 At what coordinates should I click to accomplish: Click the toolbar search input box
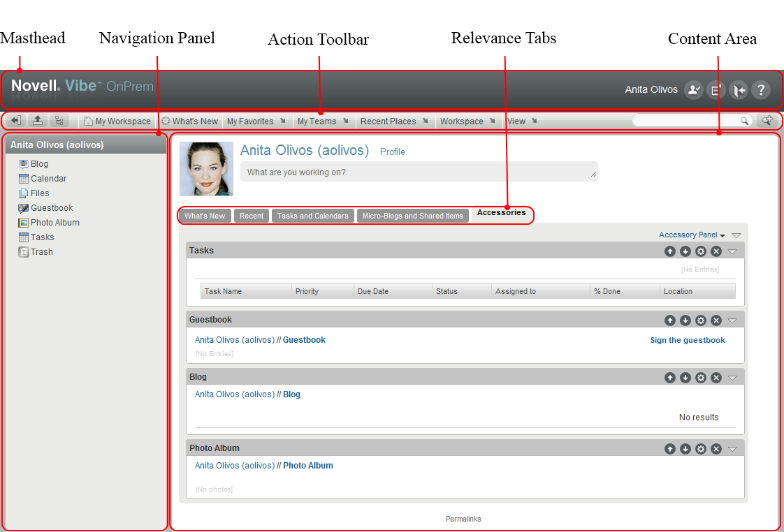(686, 121)
